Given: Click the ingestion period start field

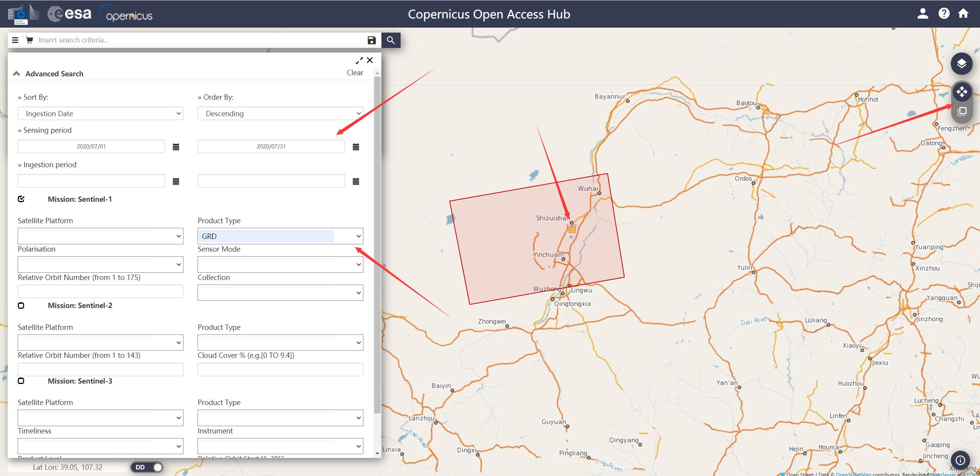Looking at the screenshot, I should [91, 181].
